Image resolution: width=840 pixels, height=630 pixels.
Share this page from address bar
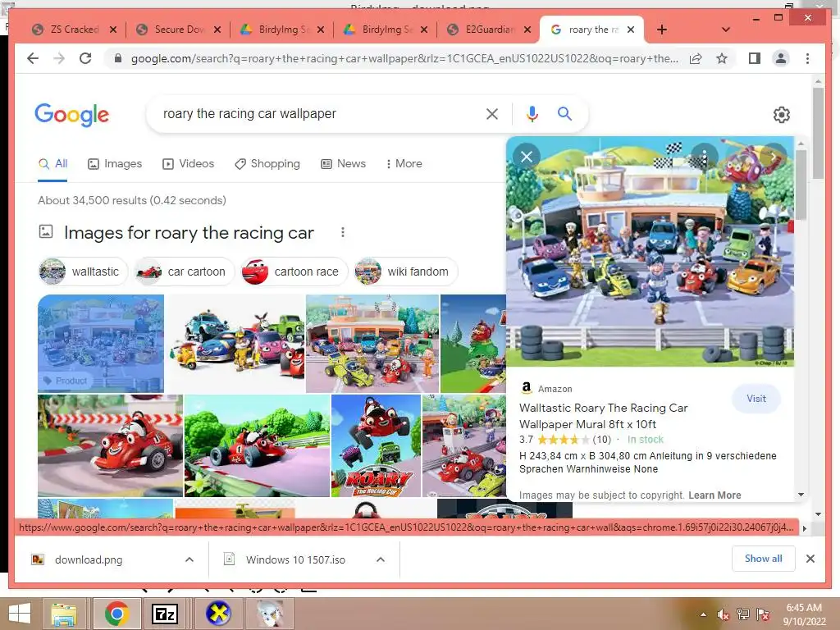pos(696,58)
